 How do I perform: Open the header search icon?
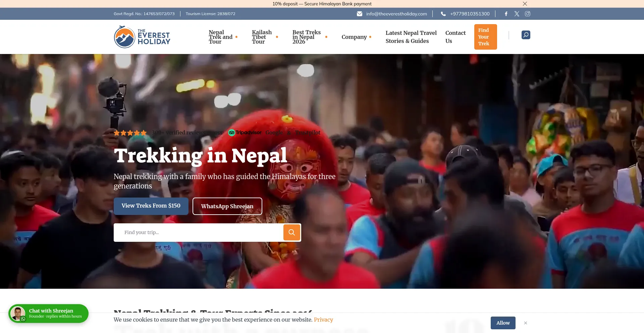click(526, 35)
